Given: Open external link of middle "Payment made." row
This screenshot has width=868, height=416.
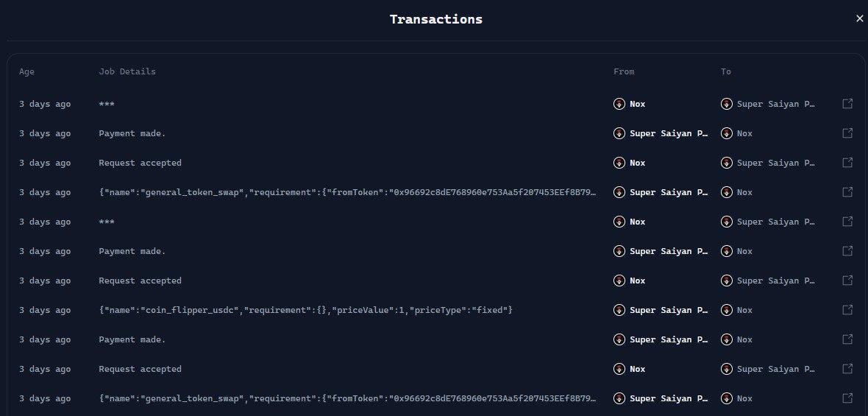Looking at the screenshot, I should 847,251.
